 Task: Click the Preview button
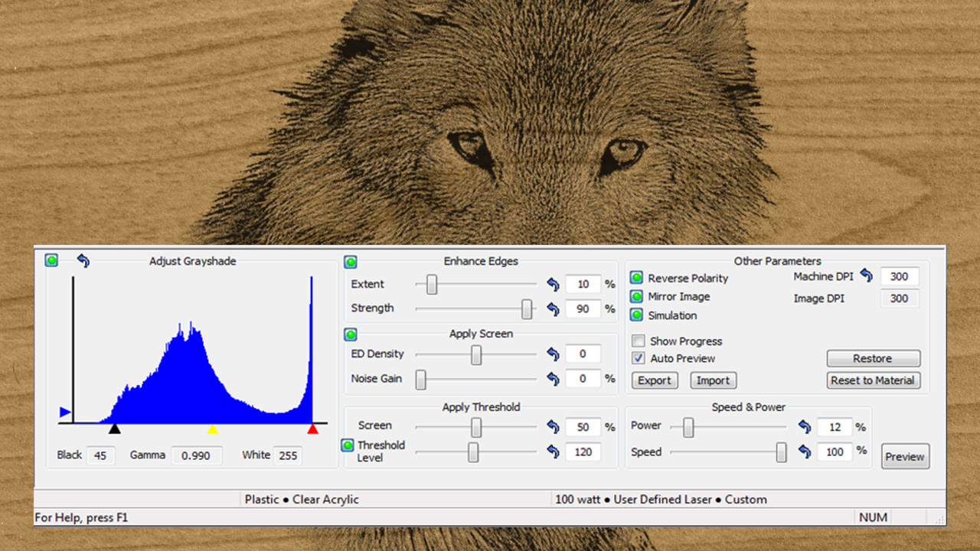[905, 456]
